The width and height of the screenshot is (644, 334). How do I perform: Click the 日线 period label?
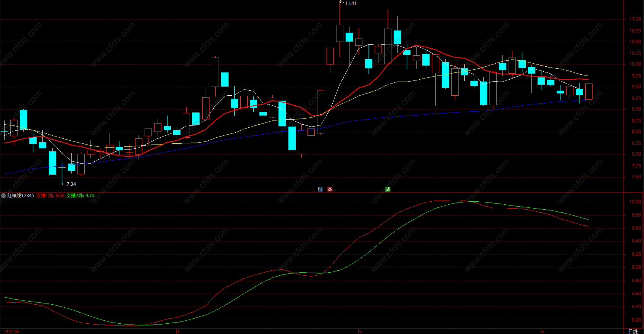coord(633,331)
